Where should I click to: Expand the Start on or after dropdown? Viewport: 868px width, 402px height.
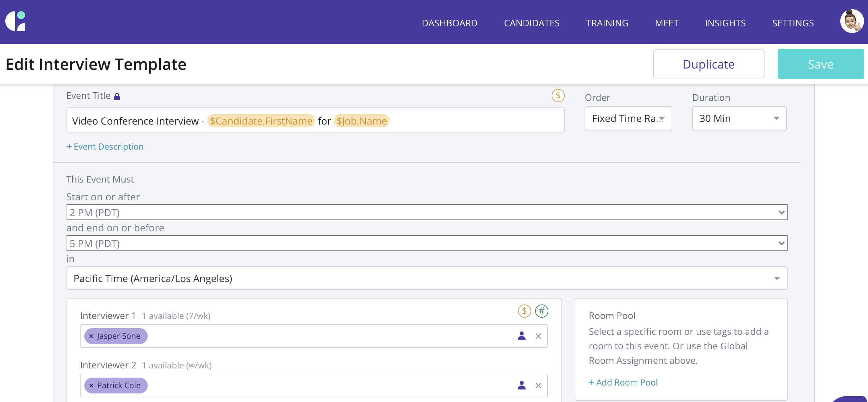click(x=427, y=212)
